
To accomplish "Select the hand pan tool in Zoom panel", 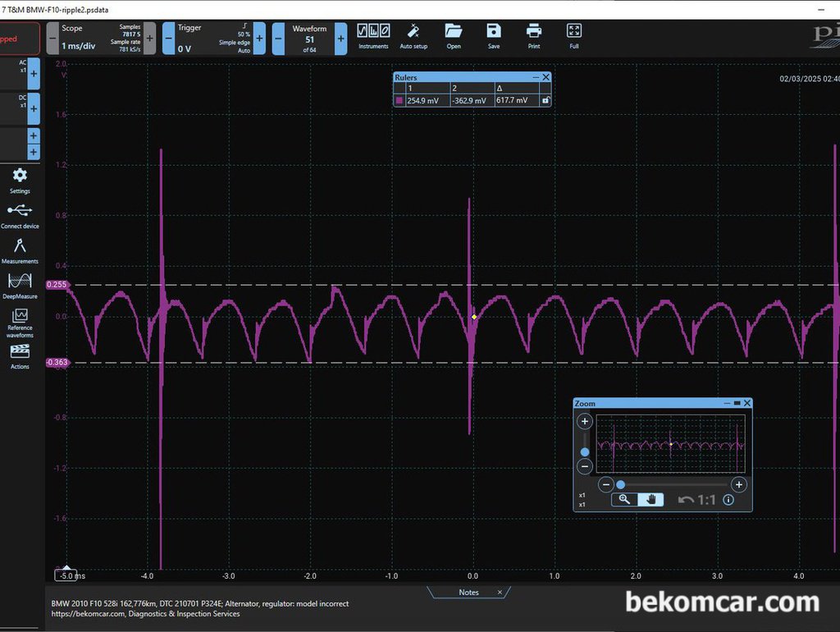I will pos(651,500).
